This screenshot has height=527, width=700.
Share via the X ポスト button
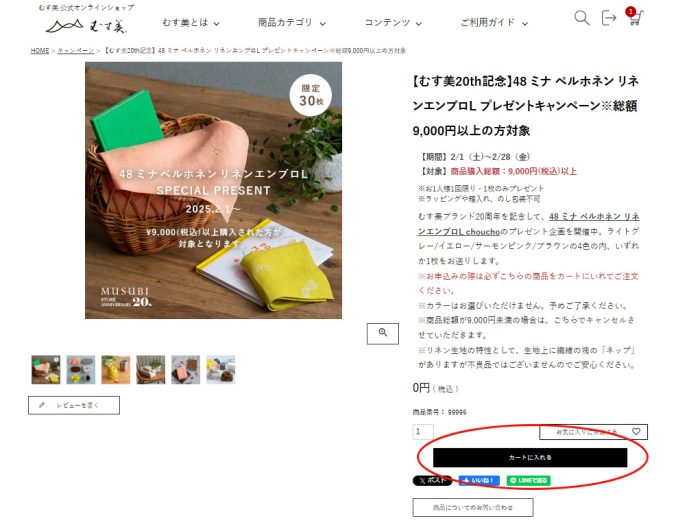pos(432,481)
